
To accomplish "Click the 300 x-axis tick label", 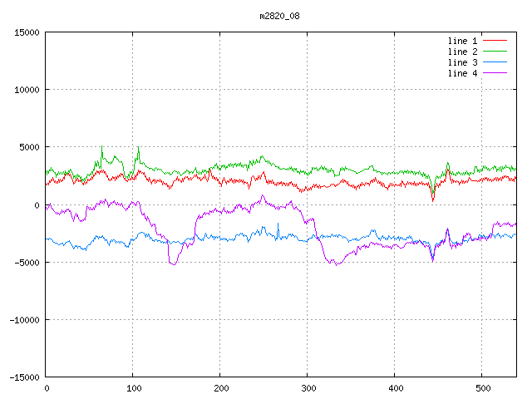I will (308, 388).
